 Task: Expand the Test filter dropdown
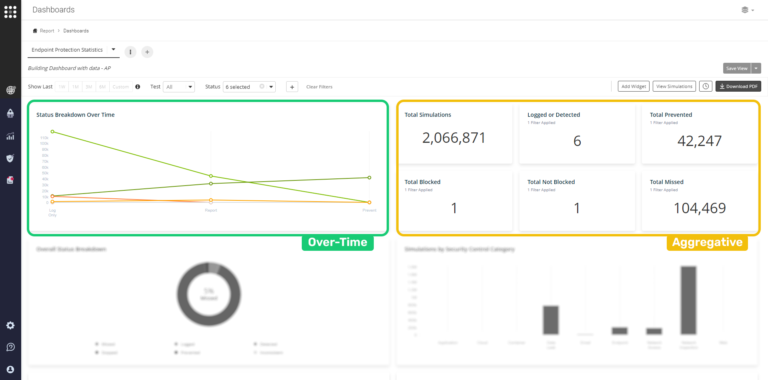click(x=179, y=87)
